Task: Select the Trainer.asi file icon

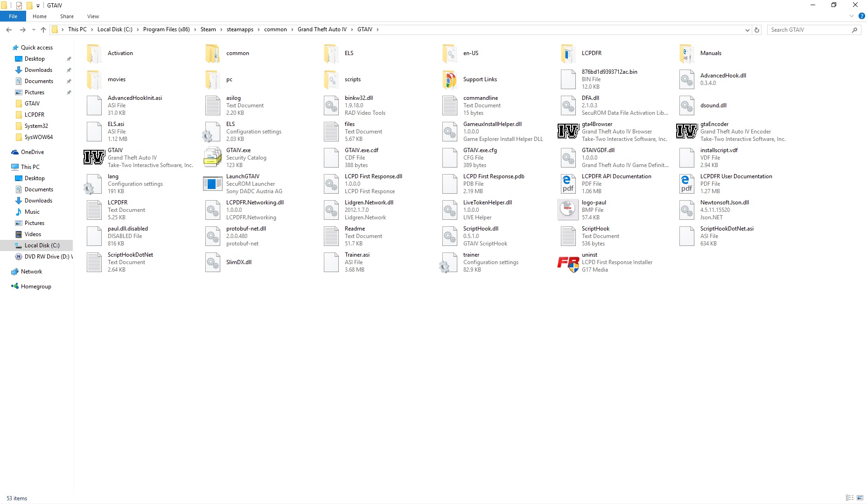Action: (331, 262)
